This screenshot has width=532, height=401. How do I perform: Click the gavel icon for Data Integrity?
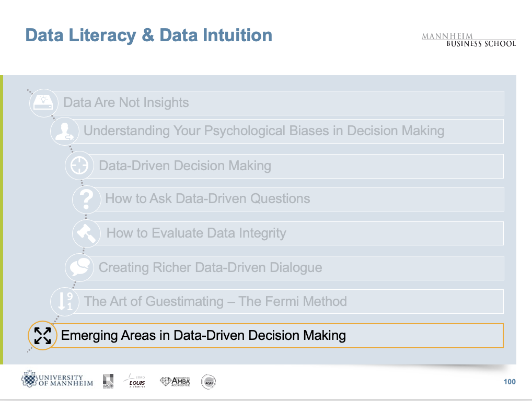87,233
